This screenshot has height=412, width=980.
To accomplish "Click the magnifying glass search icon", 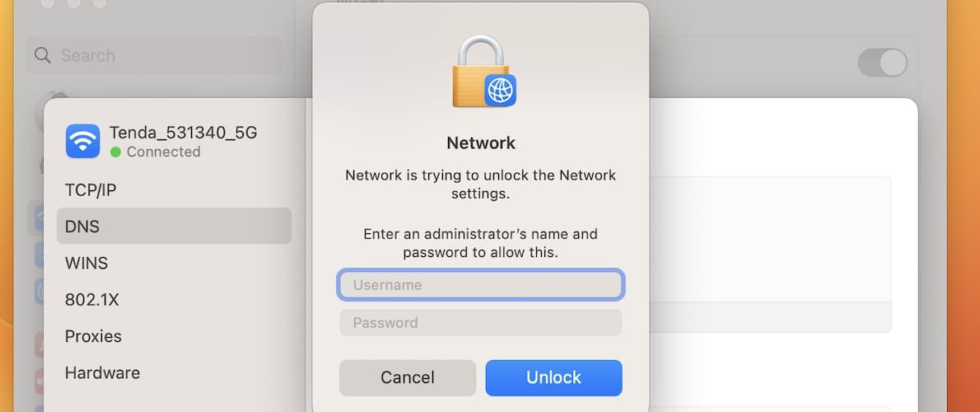I will tap(43, 55).
